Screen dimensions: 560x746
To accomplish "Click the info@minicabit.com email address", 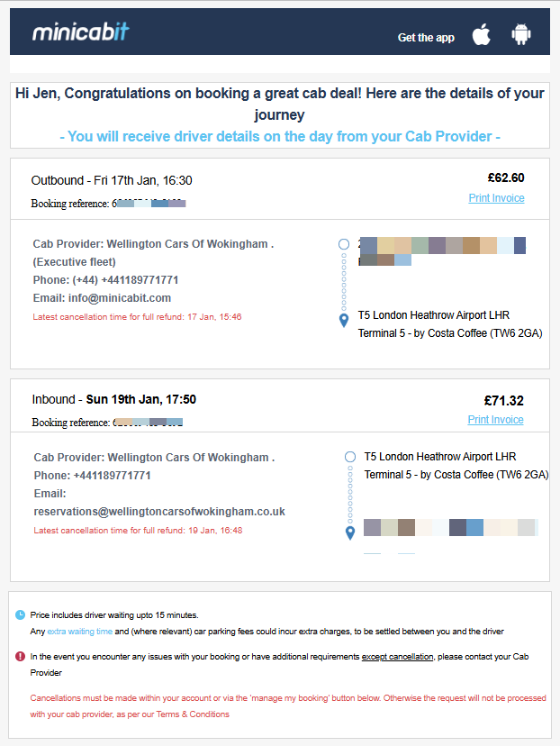I will [120, 298].
